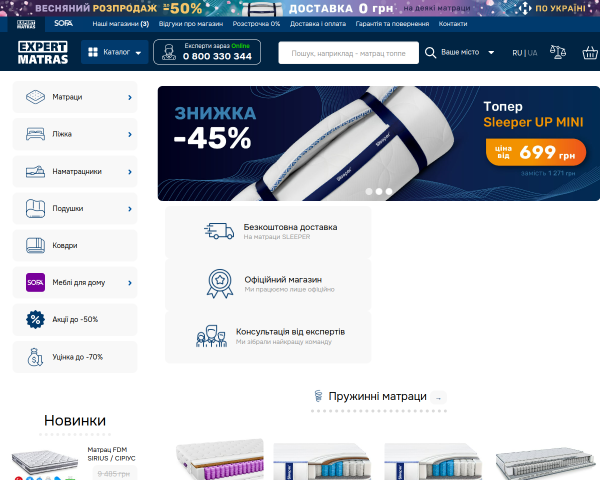
Task: Open the Каталог dropdown menu
Action: [114, 52]
